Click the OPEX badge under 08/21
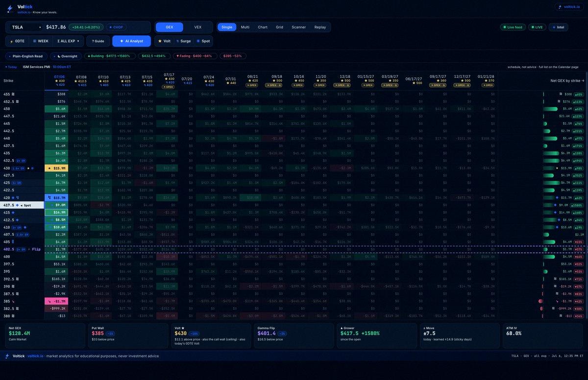 point(252,85)
